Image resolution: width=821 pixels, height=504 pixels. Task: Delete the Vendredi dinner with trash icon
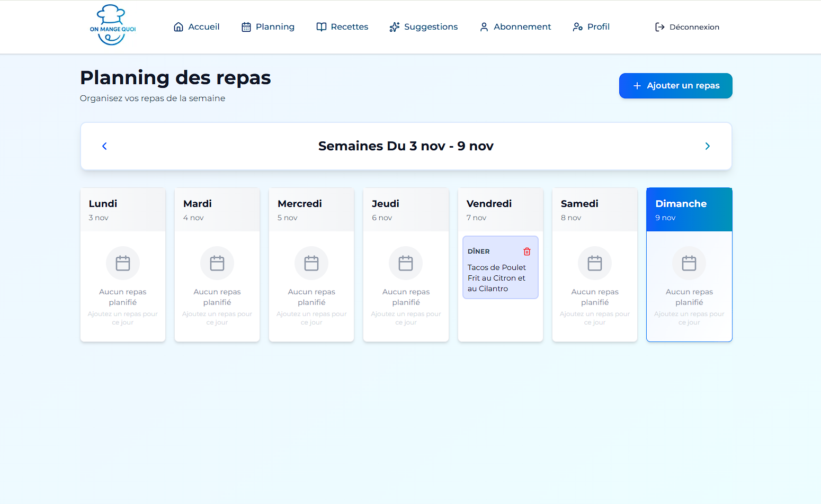click(x=527, y=251)
